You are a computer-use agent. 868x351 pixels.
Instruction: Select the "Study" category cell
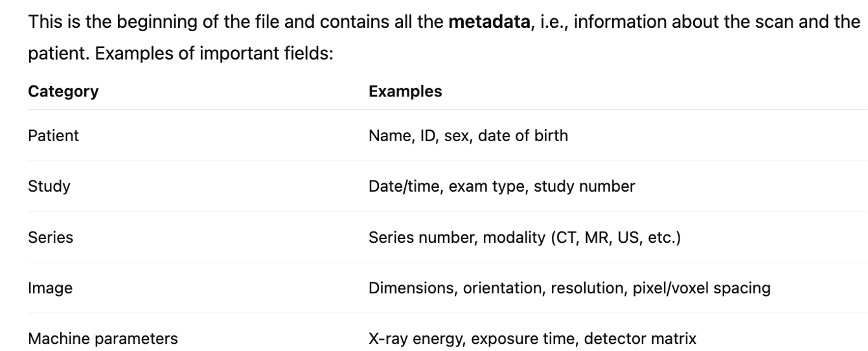point(49,187)
